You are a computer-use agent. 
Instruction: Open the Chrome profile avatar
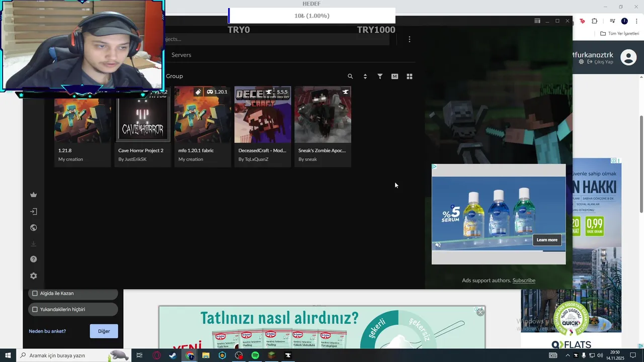[624, 21]
